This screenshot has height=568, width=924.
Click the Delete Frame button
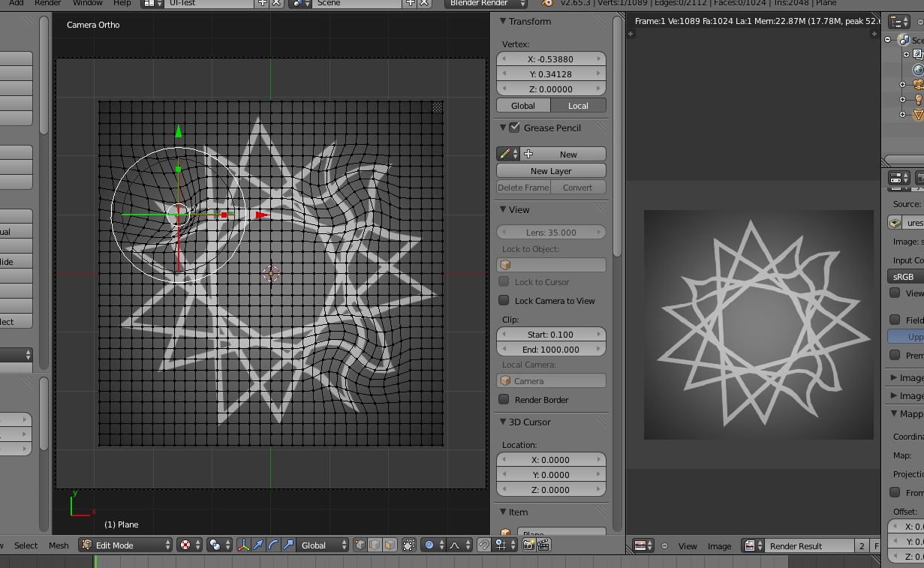(523, 188)
